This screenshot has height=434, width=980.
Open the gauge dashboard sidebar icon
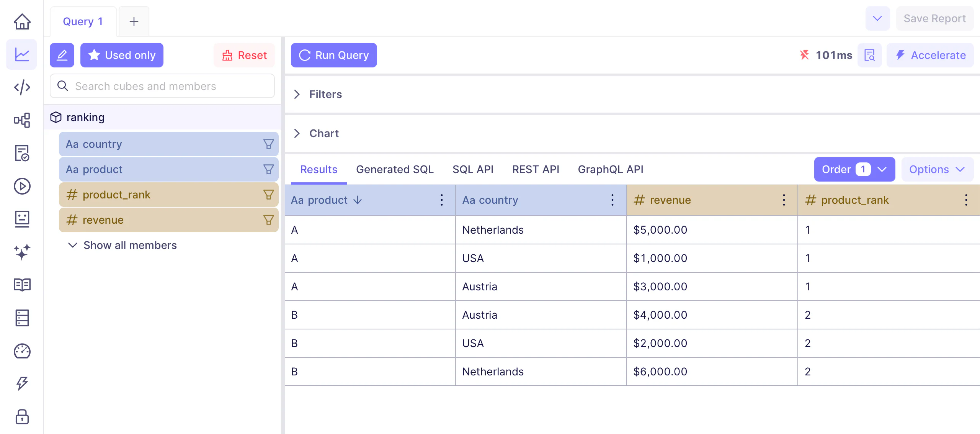22,351
